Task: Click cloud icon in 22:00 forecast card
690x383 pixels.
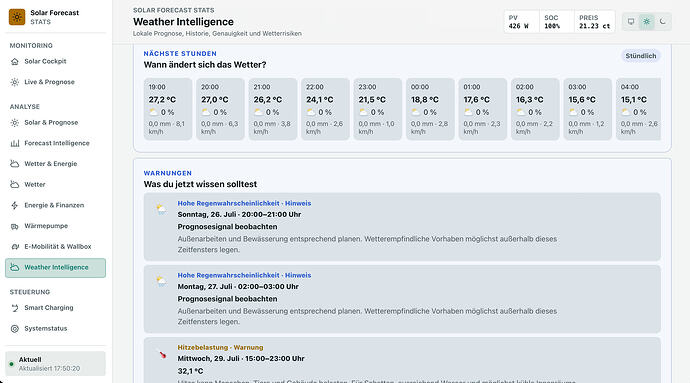Action: (311, 112)
